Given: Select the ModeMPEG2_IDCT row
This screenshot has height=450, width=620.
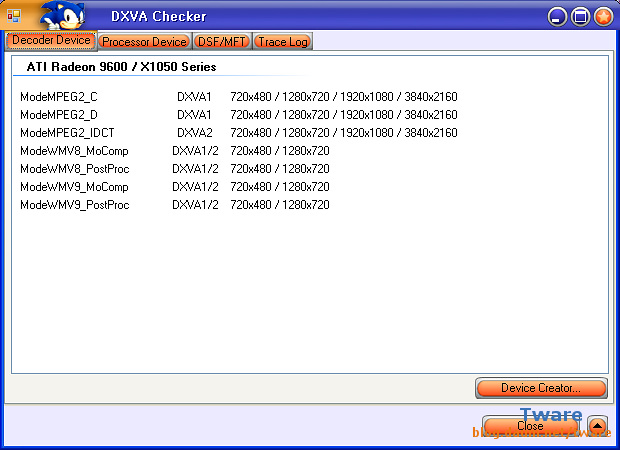Looking at the screenshot, I should (x=239, y=133).
